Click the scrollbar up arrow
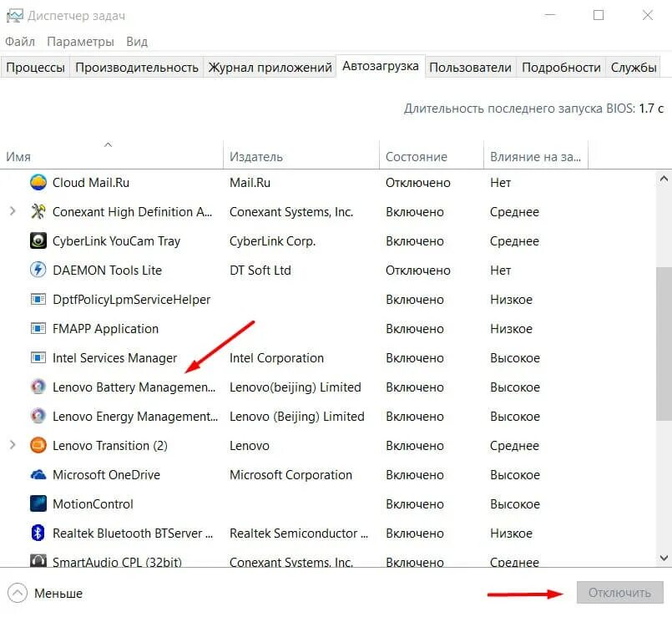Screen dimensions: 672x617 coord(664,179)
